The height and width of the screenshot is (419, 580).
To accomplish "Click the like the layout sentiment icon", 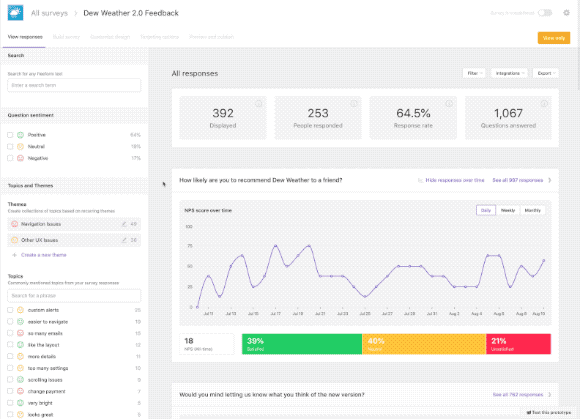I will [21, 345].
